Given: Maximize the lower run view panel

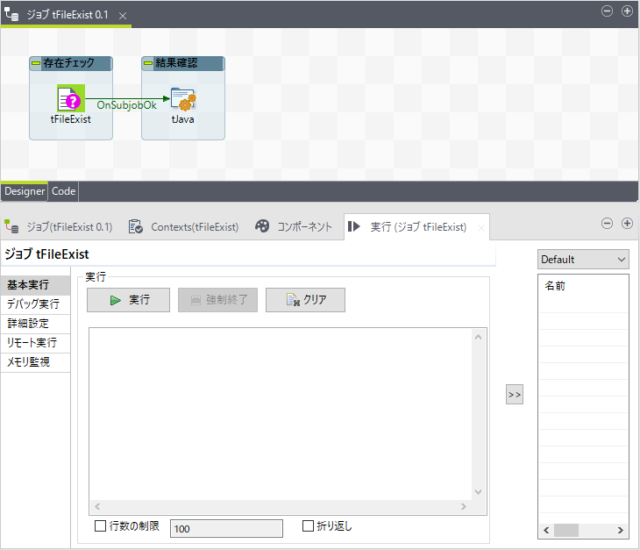Looking at the screenshot, I should (x=627, y=223).
